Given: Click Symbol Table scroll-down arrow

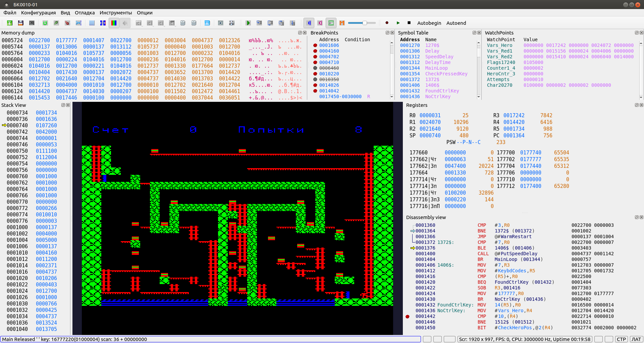Looking at the screenshot, I should coord(479,97).
